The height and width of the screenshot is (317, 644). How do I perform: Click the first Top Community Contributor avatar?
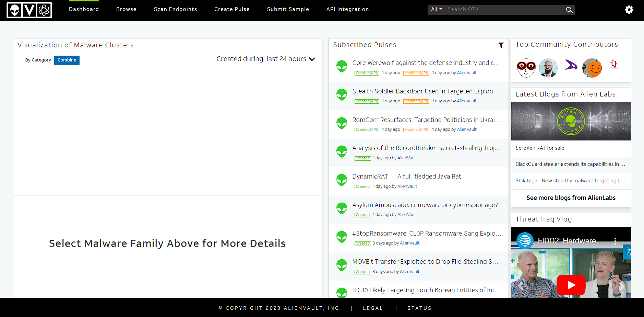526,68
